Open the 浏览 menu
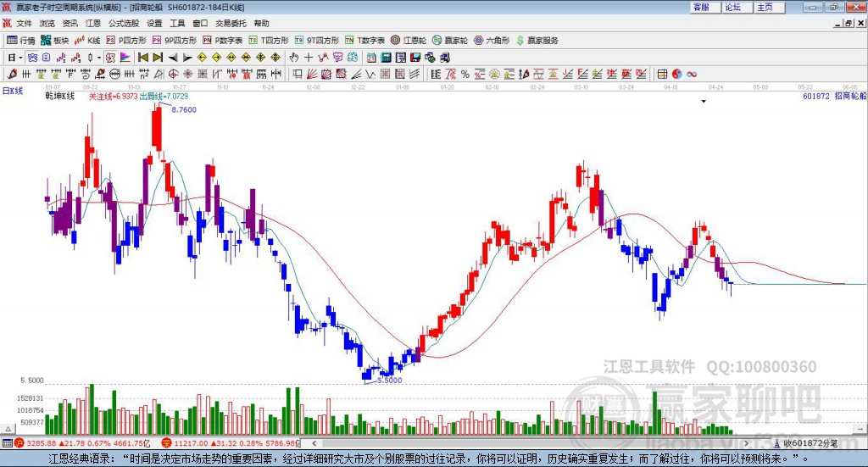This screenshot has height=467, width=868. point(47,23)
